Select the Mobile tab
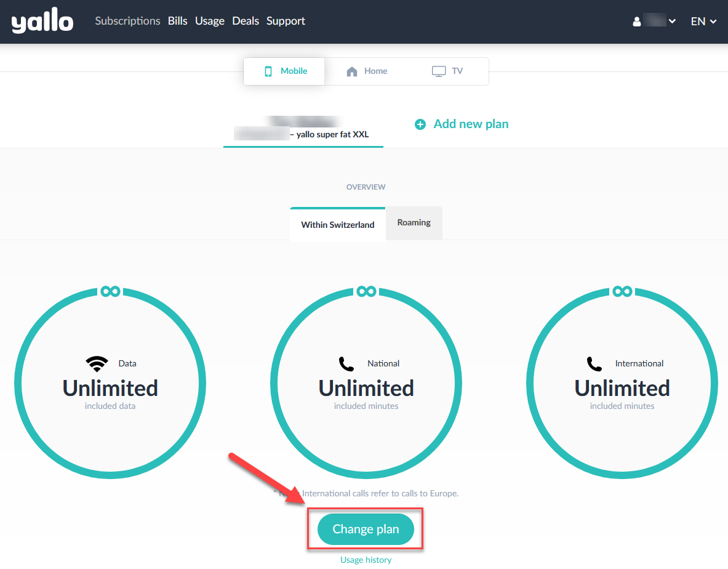Viewport: 728px width, 569px height. [x=284, y=71]
